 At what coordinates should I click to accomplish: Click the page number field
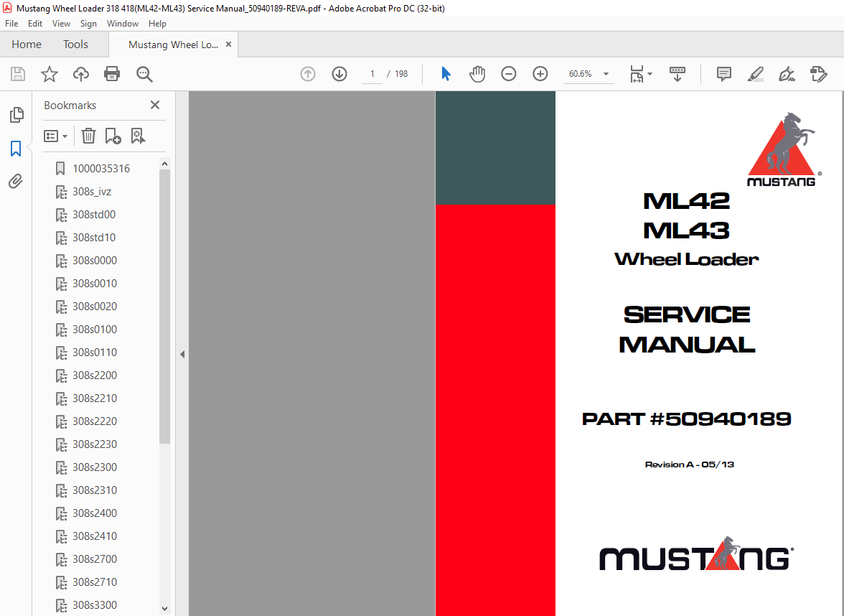(372, 74)
